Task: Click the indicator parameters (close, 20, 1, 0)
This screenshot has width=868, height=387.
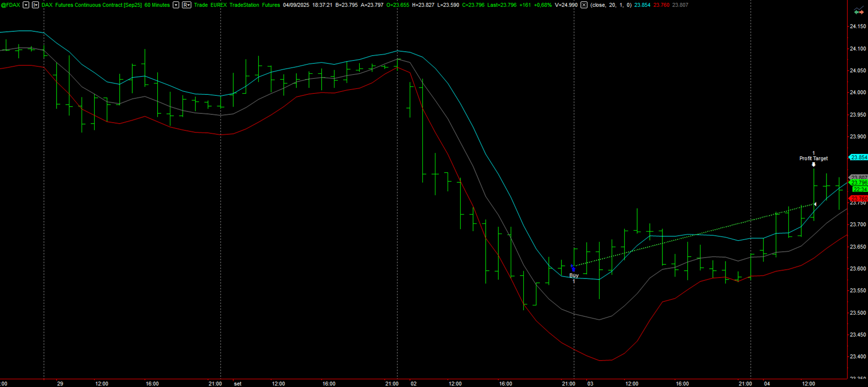Action: pos(611,5)
